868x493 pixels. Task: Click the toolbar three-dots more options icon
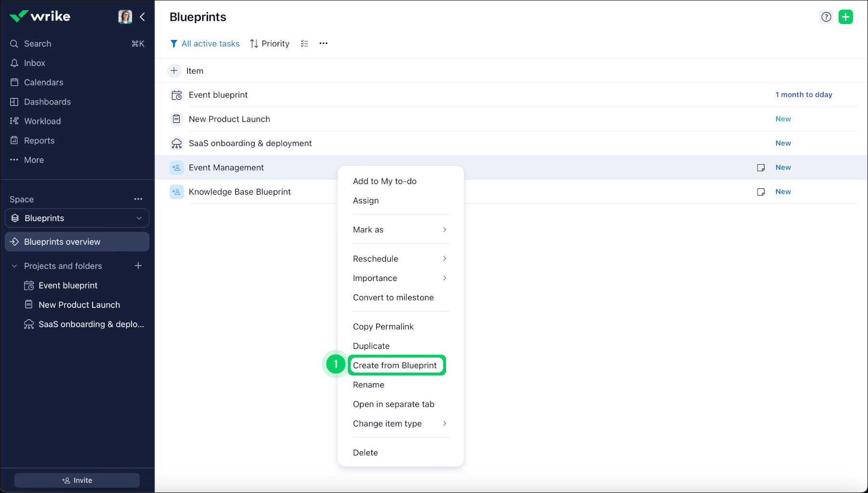323,43
